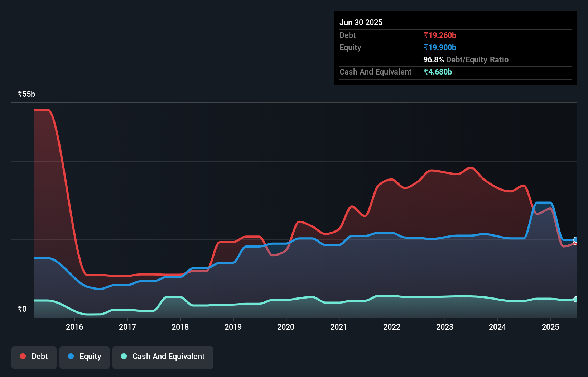
Task: Select the 2020 year label
Action: coord(286,327)
